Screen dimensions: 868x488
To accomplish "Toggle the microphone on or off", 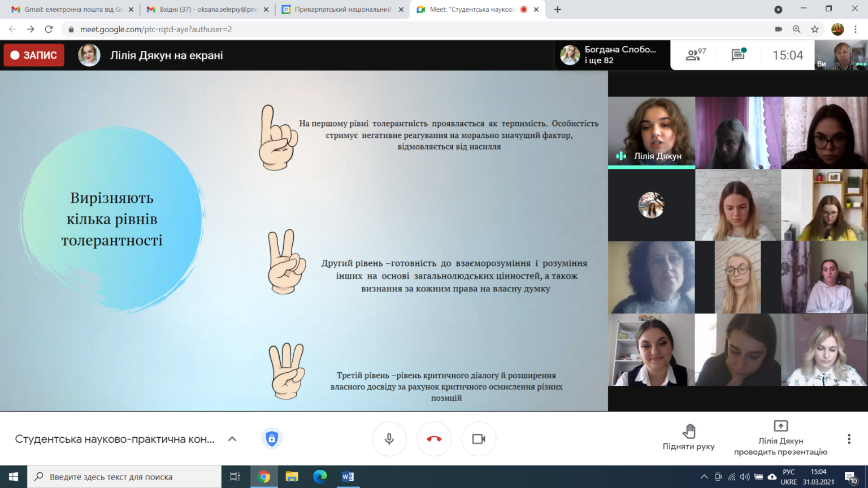I will pyautogui.click(x=389, y=439).
